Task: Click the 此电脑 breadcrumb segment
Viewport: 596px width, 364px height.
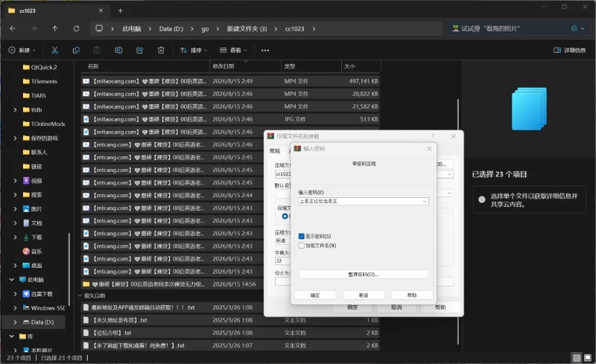Action: coord(132,28)
